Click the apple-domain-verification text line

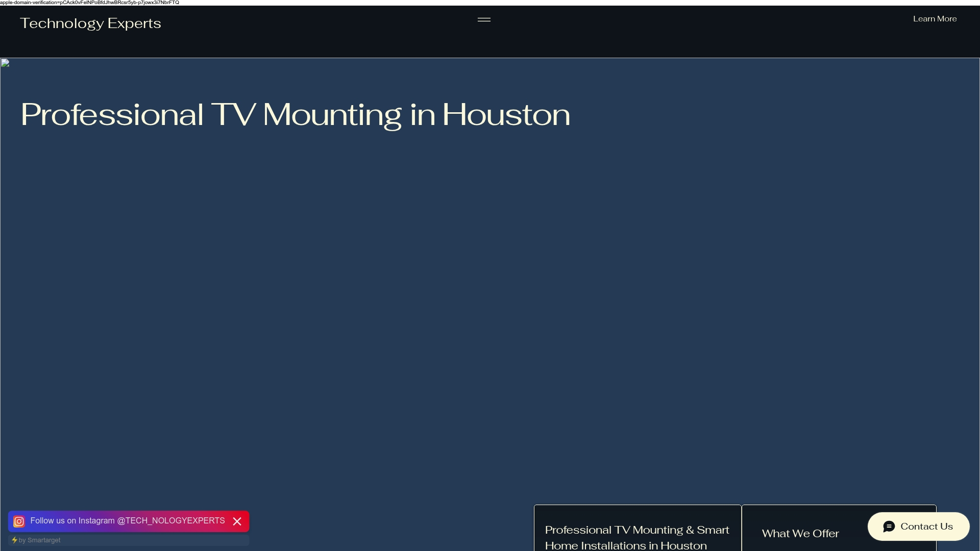[x=89, y=3]
